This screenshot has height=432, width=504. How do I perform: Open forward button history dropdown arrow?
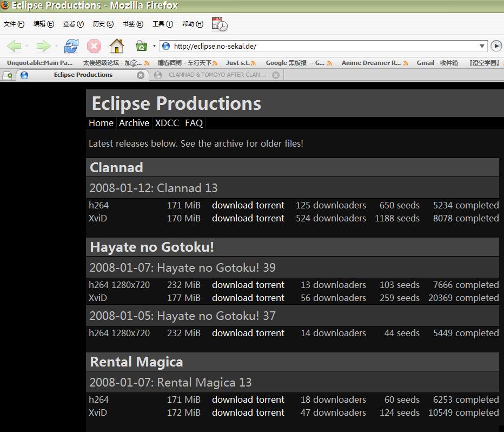pos(56,47)
